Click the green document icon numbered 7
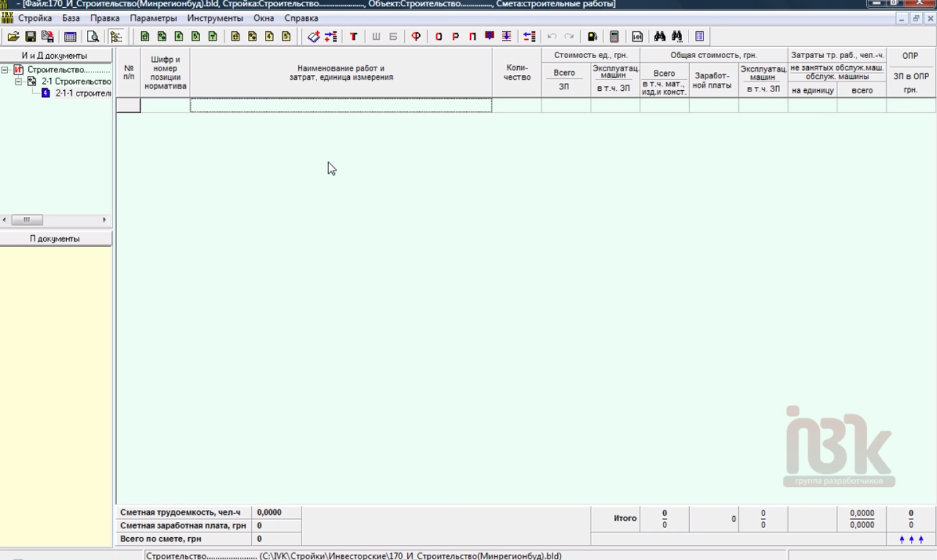Screen dimensions: 937x560 [x=213, y=37]
